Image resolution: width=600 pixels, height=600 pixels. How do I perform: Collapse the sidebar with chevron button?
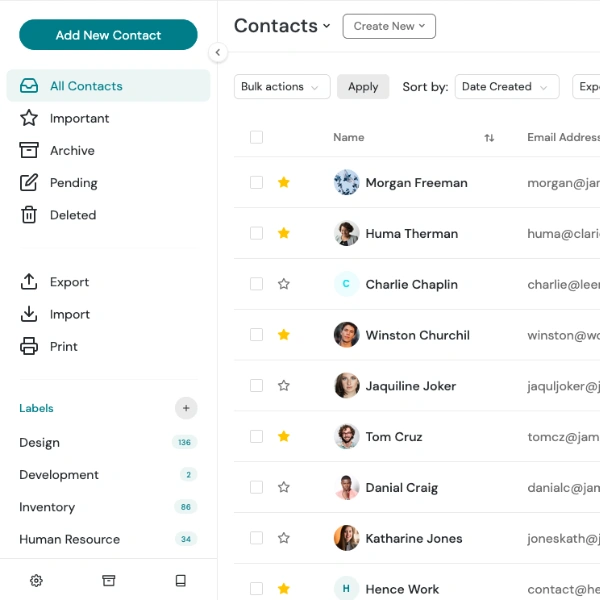pos(218,52)
